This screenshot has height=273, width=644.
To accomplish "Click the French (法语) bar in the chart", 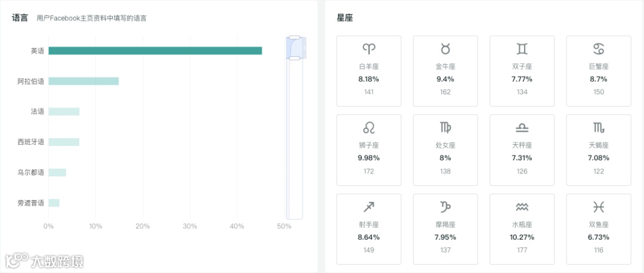I will [x=64, y=111].
